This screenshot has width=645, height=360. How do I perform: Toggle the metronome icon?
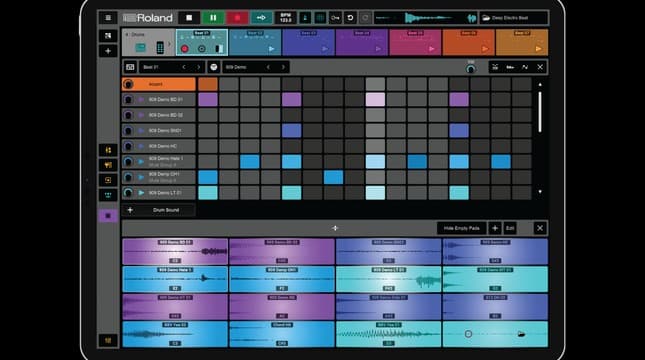pos(305,18)
